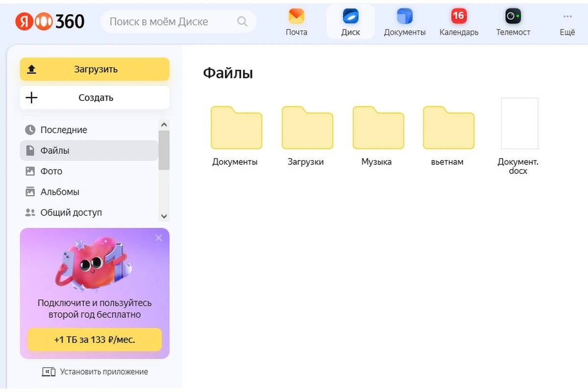Viewport: 588px width, 392px height.
Task: Open the Последние recent section
Action: tap(89, 130)
